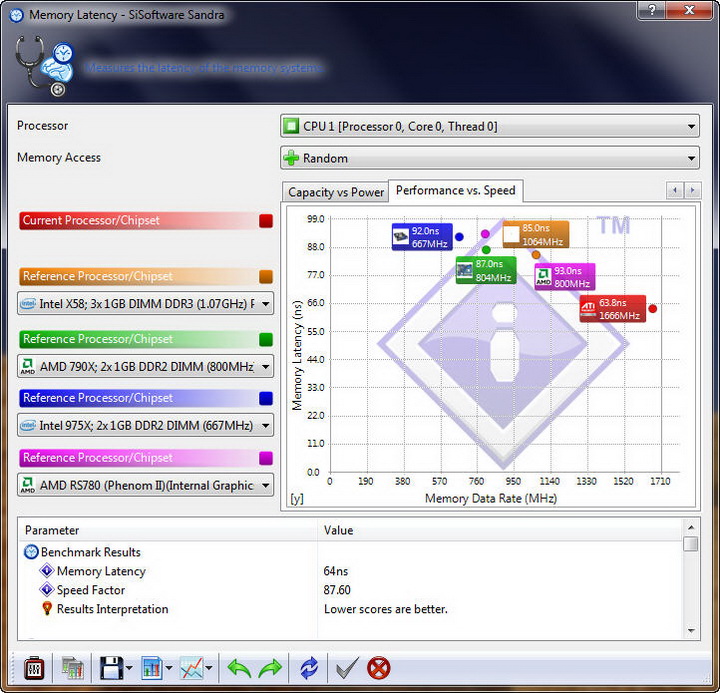
Task: Close the Memory Latency window
Action: [x=690, y=10]
